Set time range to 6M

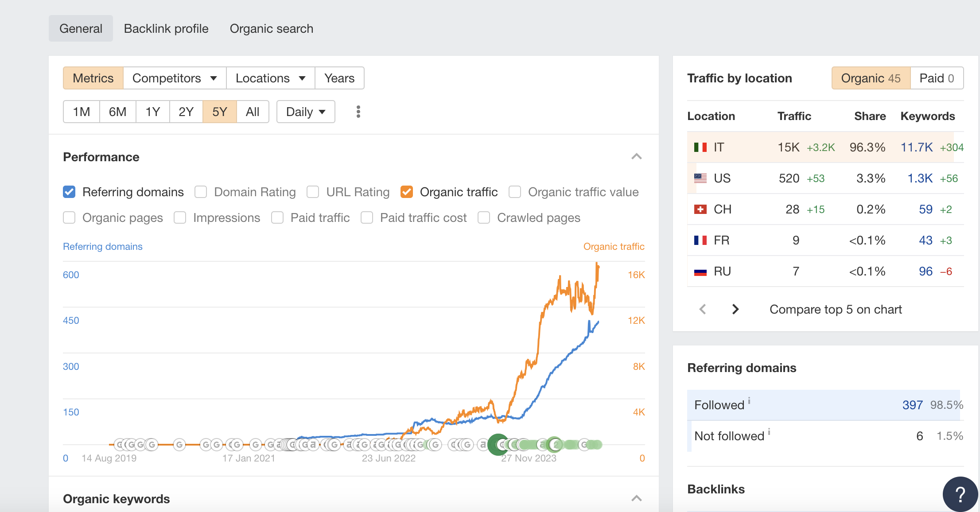tap(118, 112)
